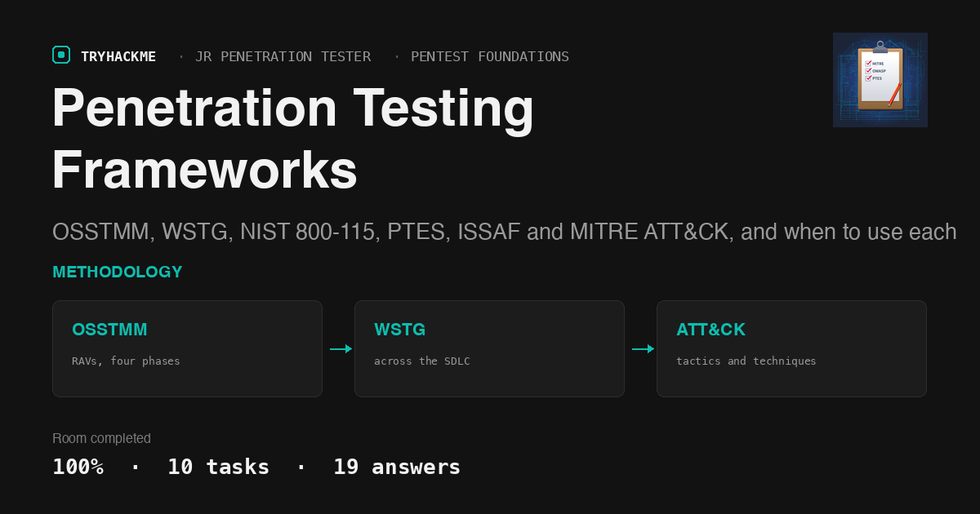The image size is (980, 514).
Task: Select the OSSTMM methodology card
Action: click(187, 348)
